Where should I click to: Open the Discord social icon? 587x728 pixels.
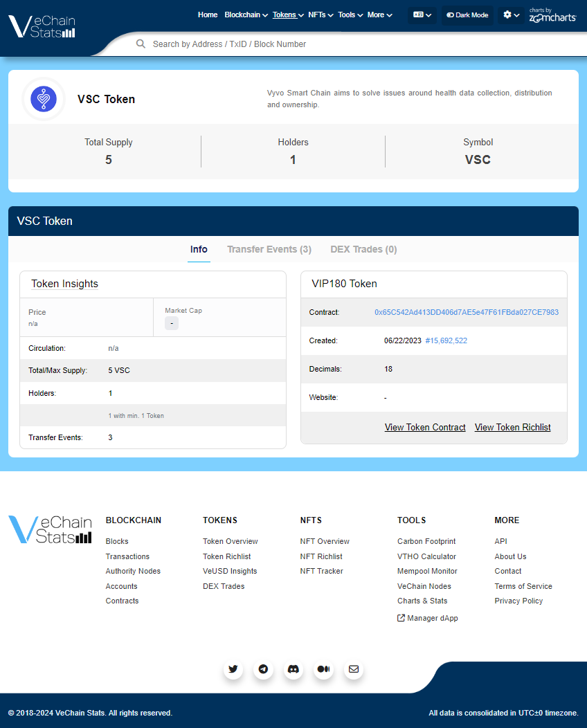click(293, 669)
